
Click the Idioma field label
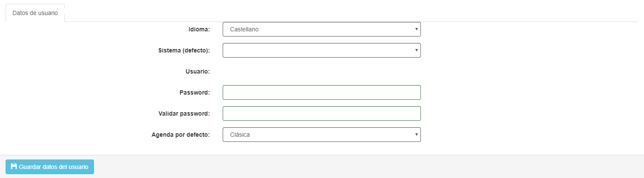pos(199,29)
